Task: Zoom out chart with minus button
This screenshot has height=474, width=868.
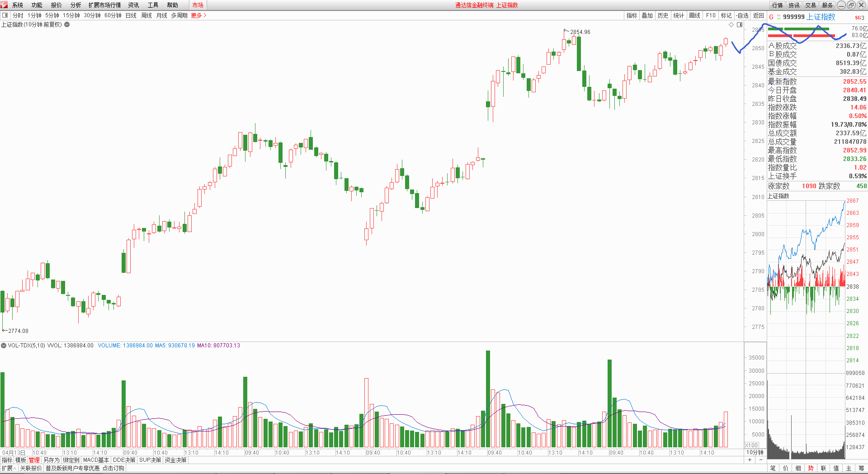Action: 760,460
